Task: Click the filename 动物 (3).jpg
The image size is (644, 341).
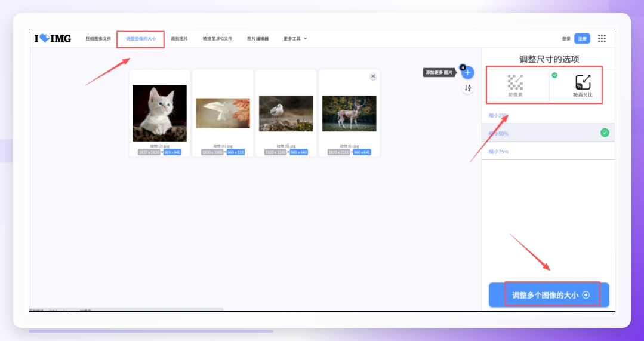Action: coord(159,146)
